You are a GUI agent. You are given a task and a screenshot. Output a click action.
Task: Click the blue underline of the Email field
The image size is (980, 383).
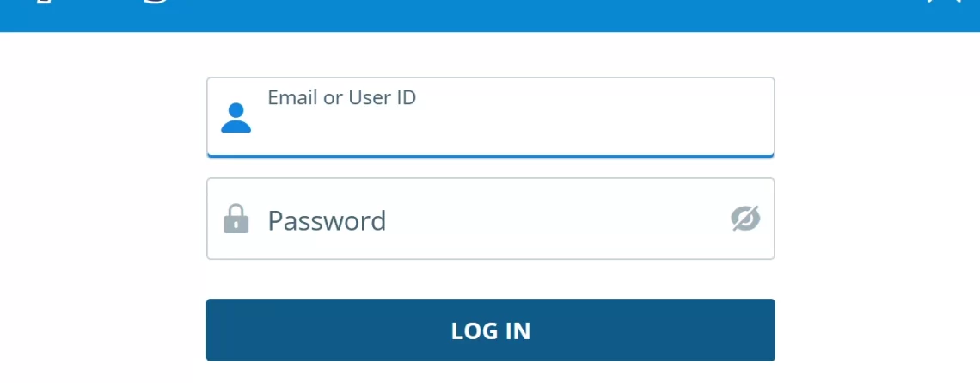click(x=490, y=156)
